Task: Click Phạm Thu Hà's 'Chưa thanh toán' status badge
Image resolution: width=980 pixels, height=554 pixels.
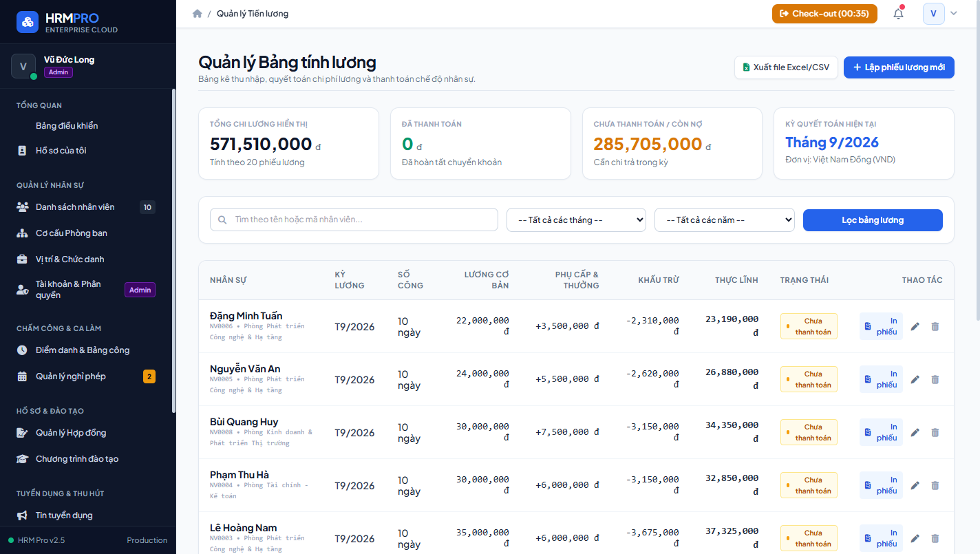Action: (x=809, y=485)
